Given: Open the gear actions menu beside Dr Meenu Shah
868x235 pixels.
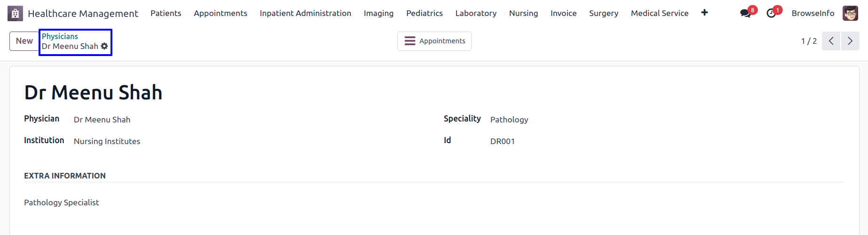Looking at the screenshot, I should pos(104,46).
